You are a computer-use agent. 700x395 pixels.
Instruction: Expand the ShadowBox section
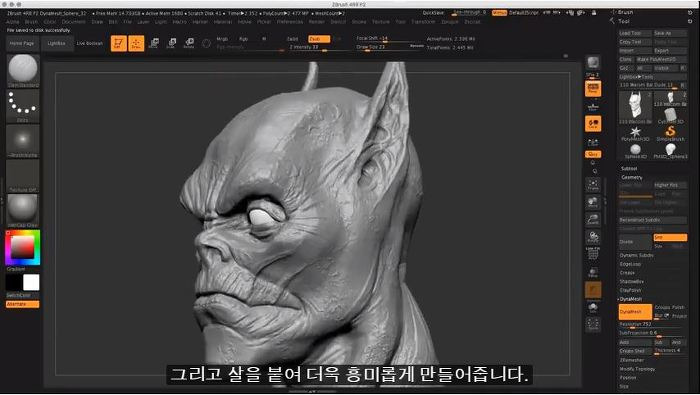[x=632, y=282]
